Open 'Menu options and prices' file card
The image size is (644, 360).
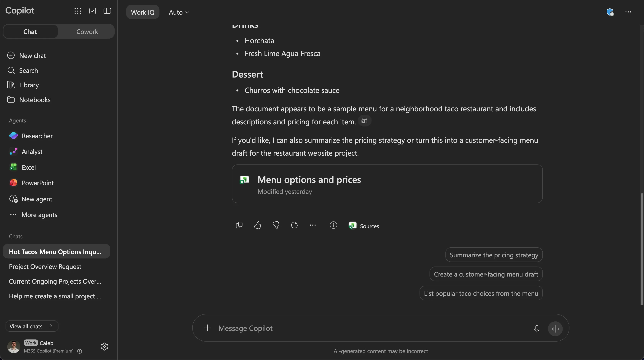[x=387, y=184]
